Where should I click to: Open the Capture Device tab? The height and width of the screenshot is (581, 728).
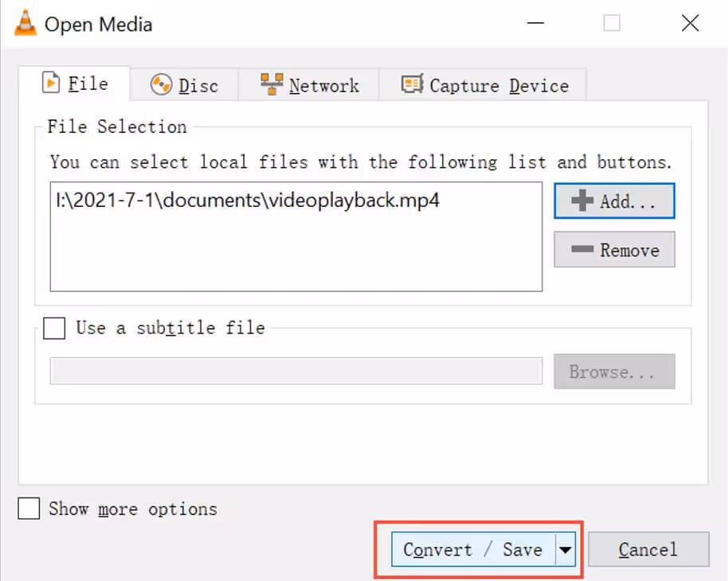(x=485, y=85)
